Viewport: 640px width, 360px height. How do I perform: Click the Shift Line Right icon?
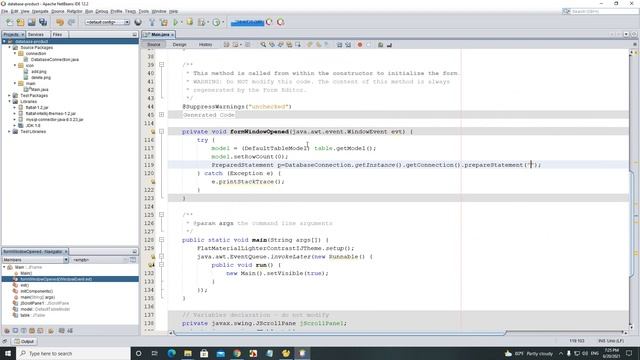(x=348, y=44)
